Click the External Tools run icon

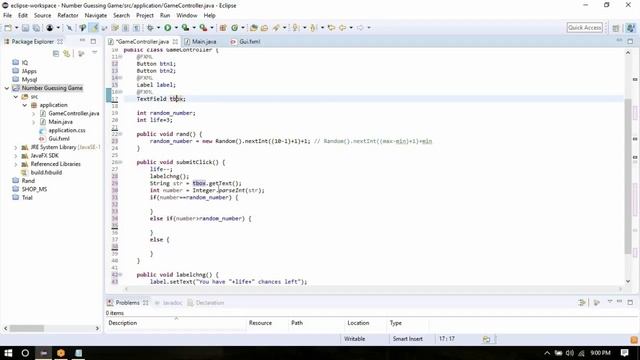point(203,28)
